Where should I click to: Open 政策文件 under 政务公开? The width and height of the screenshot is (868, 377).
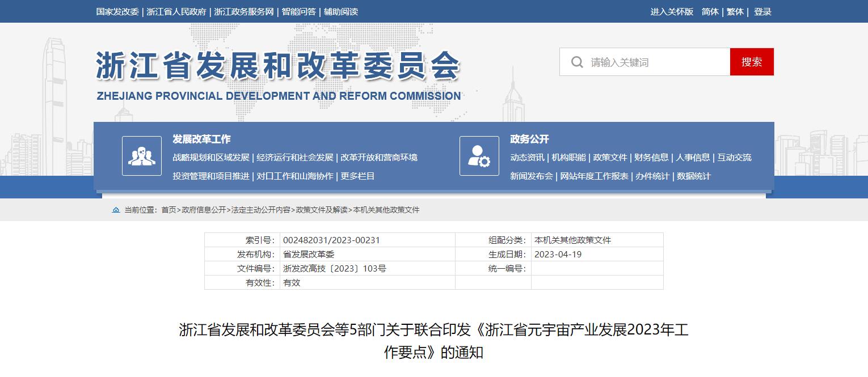610,158
